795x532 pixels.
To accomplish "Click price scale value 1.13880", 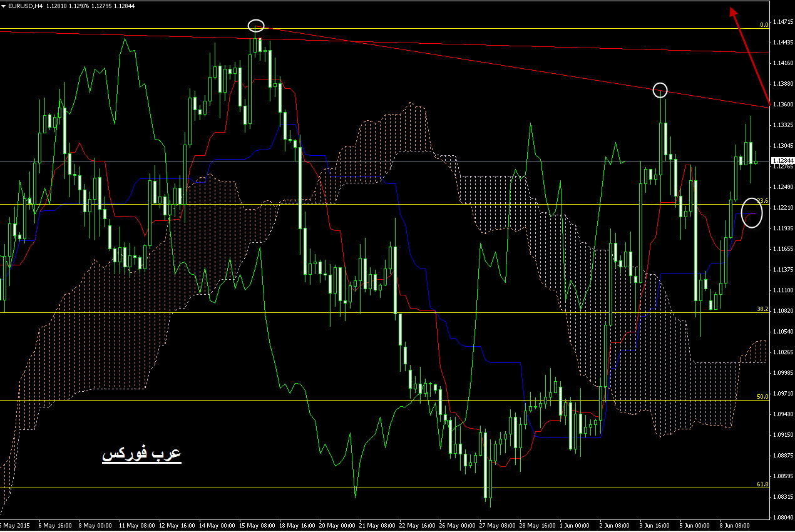I will click(782, 84).
